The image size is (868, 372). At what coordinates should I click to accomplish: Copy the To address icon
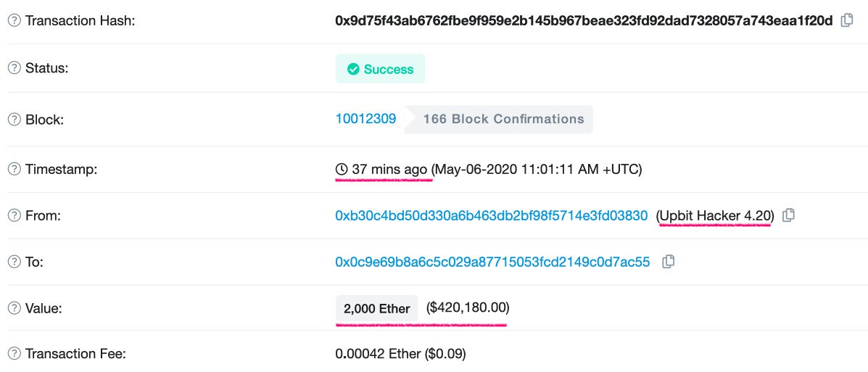[x=668, y=261]
